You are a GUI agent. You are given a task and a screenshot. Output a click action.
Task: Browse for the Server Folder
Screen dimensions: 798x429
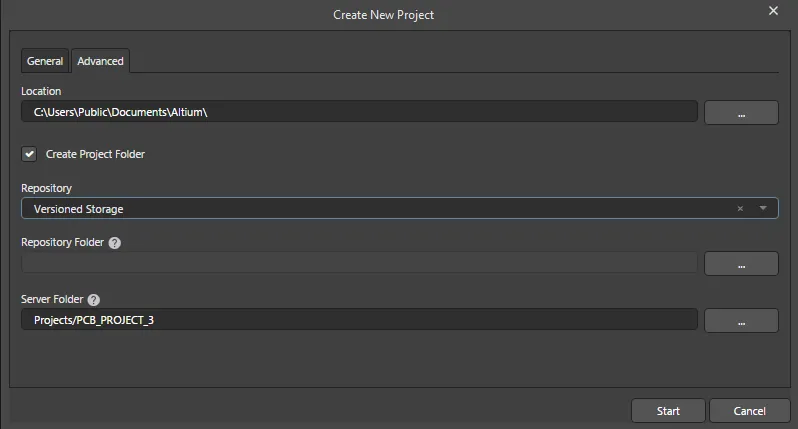741,321
